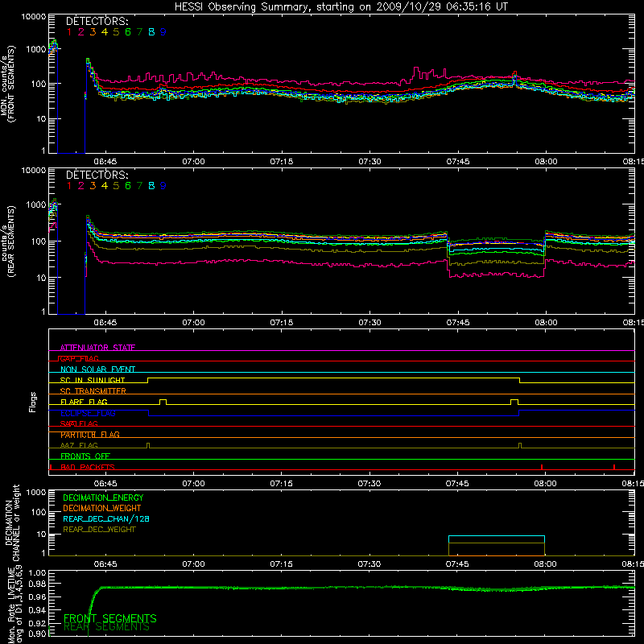644x644 pixels.
Task: Click the rear segments counts/s y-axis title
Action: tap(8, 241)
